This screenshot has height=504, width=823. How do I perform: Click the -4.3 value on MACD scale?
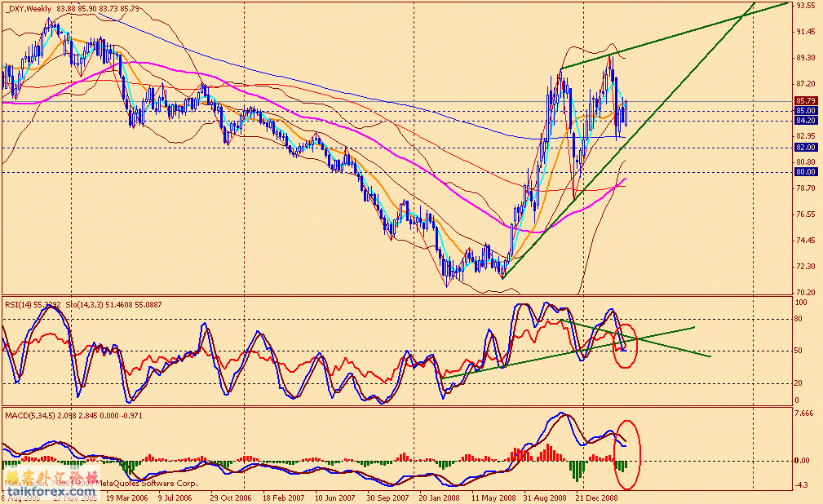802,485
